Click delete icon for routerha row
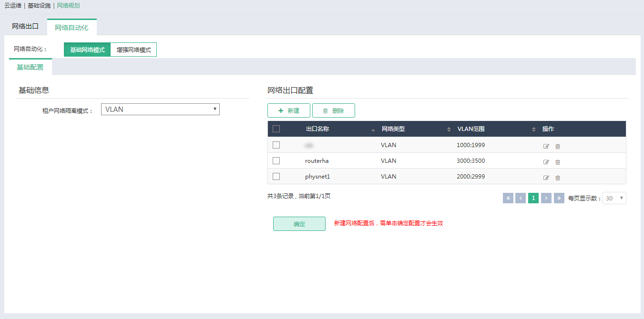The image size is (644, 319). pos(558,162)
